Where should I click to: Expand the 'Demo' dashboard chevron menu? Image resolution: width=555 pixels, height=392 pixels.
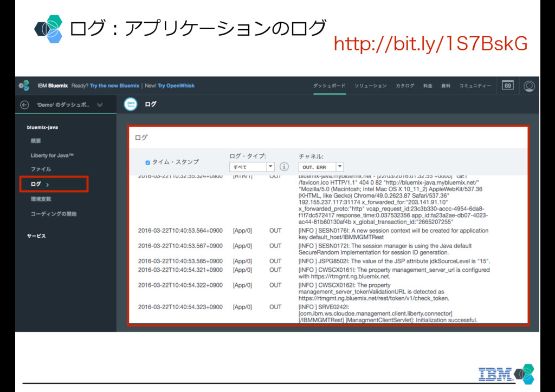tap(100, 104)
